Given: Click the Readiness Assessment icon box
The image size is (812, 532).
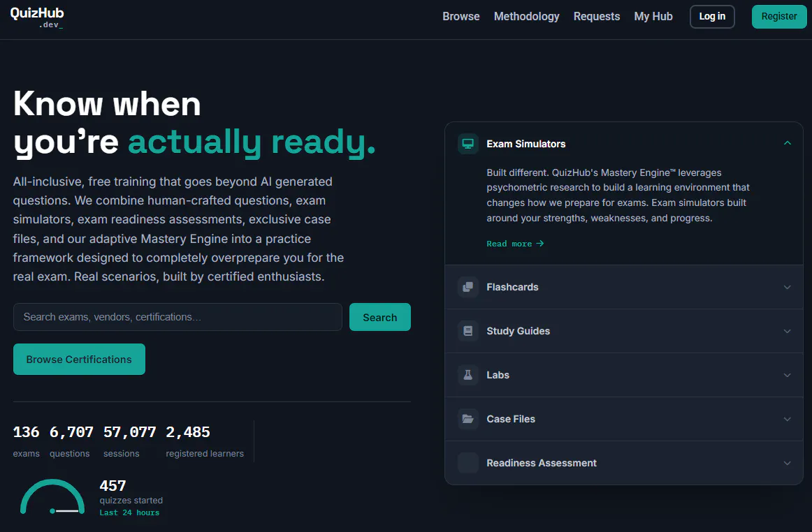Looking at the screenshot, I should click(467, 463).
